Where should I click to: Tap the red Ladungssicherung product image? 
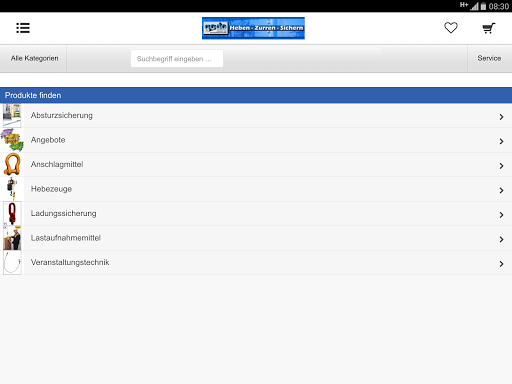(12, 213)
